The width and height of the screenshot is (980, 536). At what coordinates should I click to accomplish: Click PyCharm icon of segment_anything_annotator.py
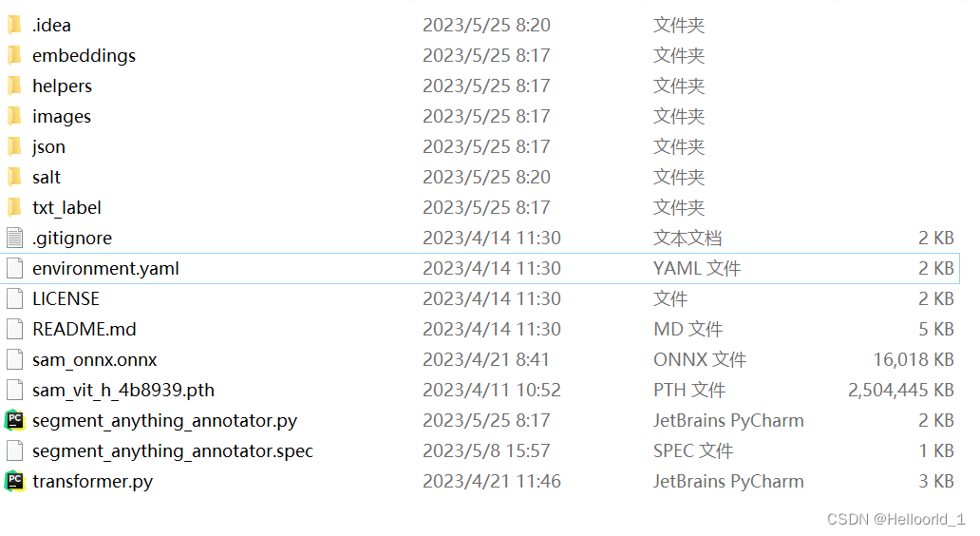[15, 420]
